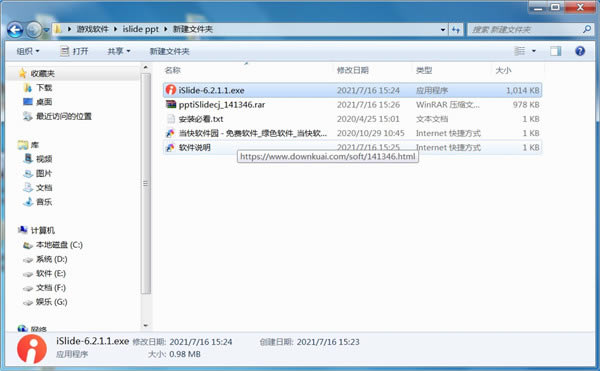
Task: Click the Forward navigation arrow
Action: pos(34,29)
